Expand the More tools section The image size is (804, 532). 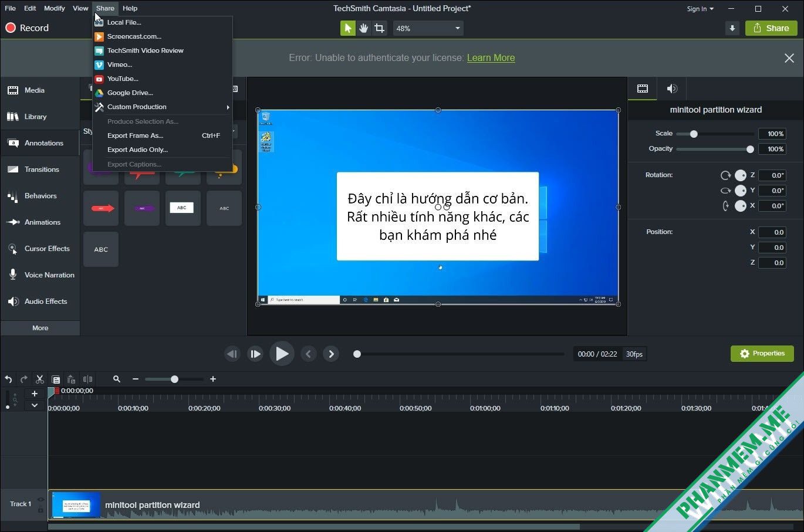click(x=40, y=328)
